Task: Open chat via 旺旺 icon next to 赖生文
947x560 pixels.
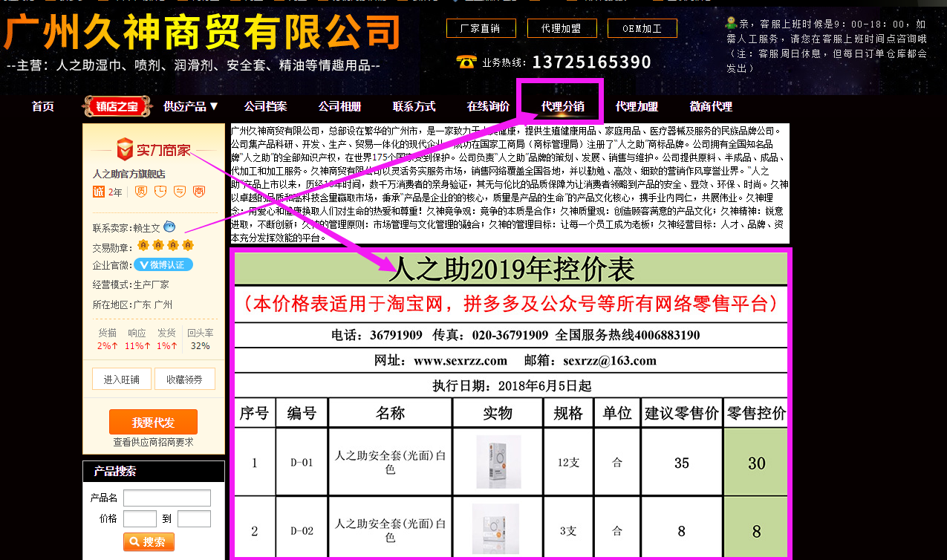Action: (169, 227)
